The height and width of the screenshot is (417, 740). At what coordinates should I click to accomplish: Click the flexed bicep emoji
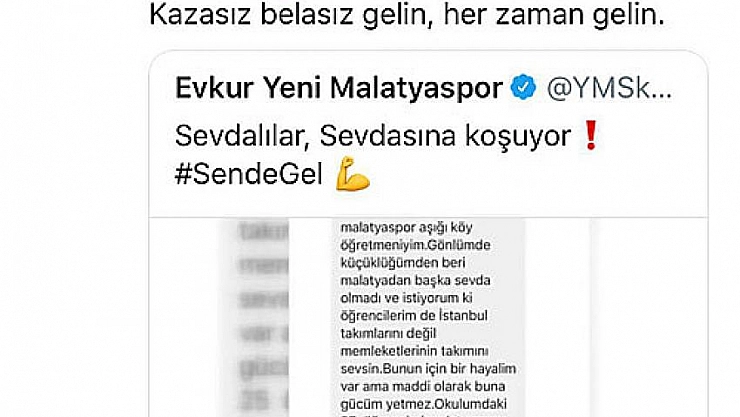point(352,174)
